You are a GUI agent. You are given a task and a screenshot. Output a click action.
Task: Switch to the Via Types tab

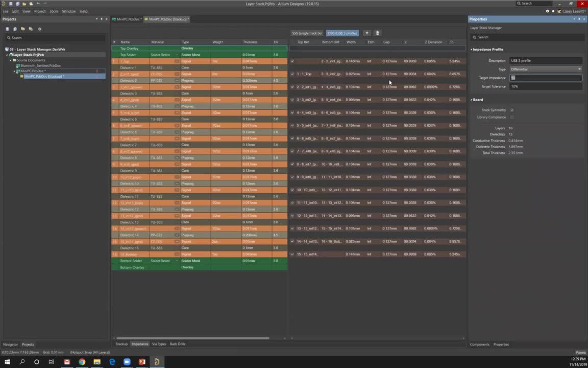pos(159,344)
